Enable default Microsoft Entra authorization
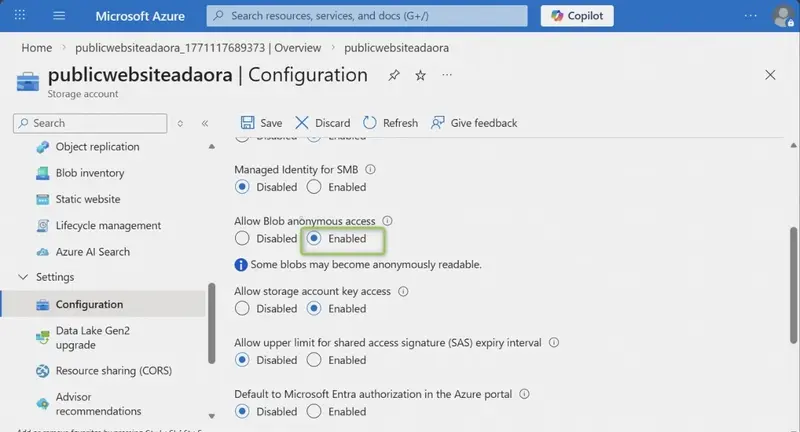 (x=314, y=412)
